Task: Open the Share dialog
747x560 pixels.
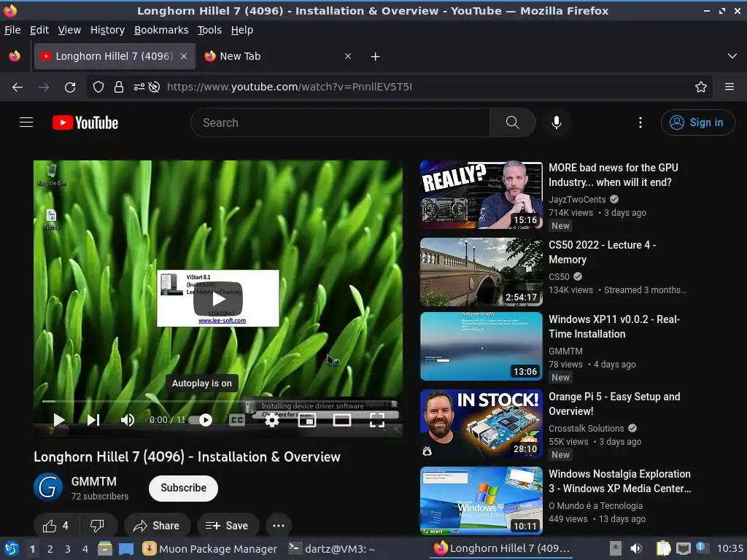Action: (x=157, y=526)
